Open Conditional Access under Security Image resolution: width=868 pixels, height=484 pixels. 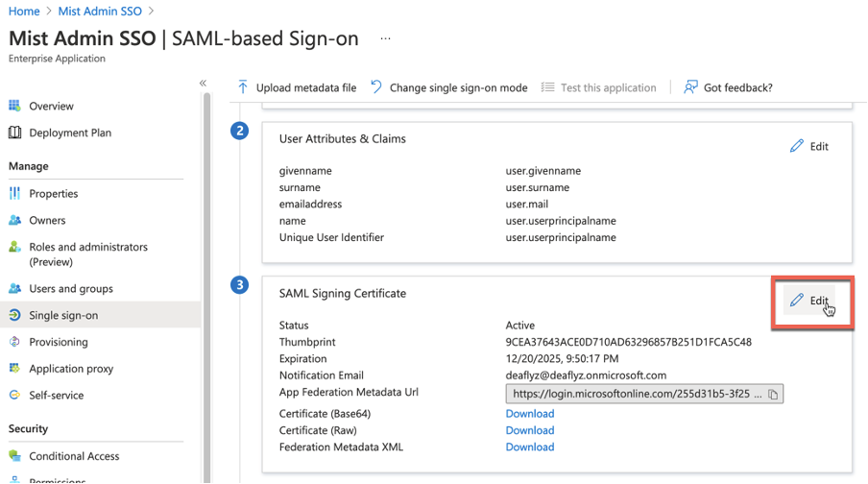pos(74,456)
